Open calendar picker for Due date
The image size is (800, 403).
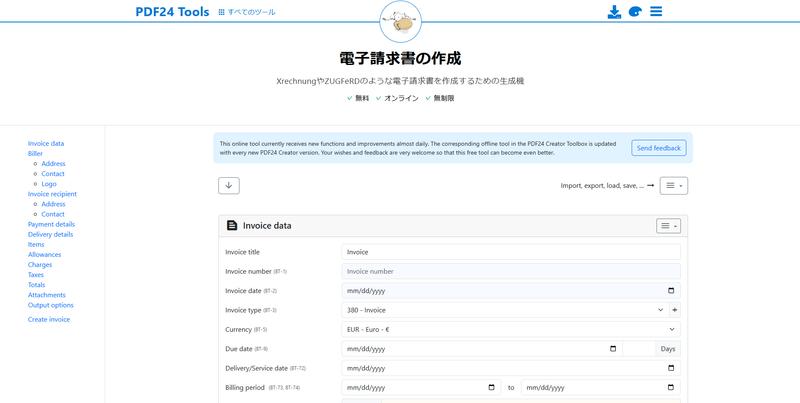[613, 349]
